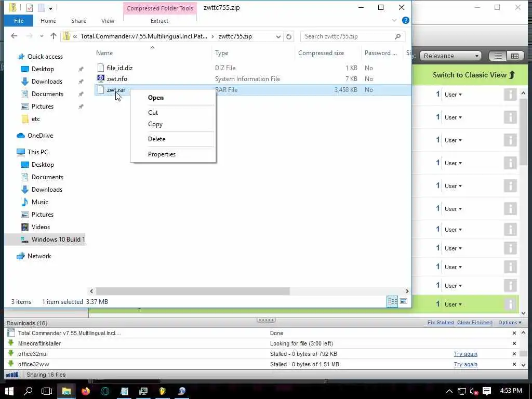Screen dimensions: 532x399
Task: Click the Search zwttc755.zip field
Action: 353,36
